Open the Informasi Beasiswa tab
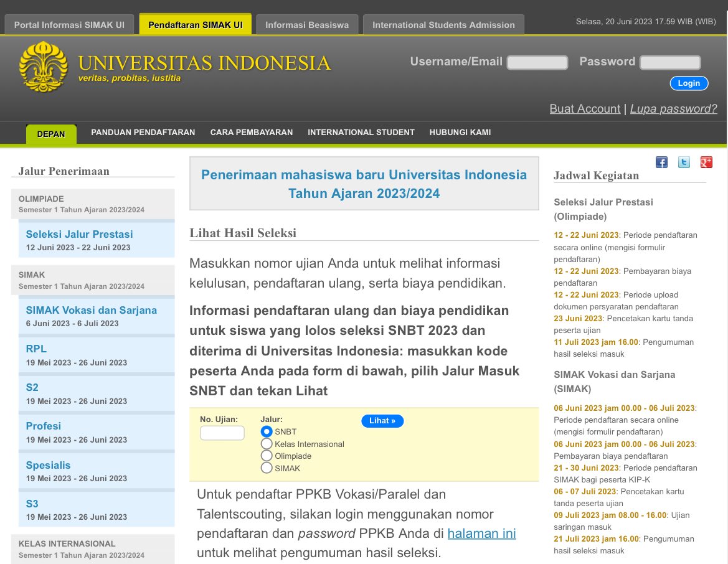728x564 pixels. pos(307,25)
